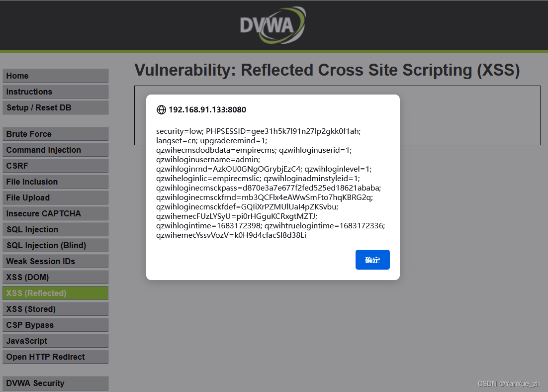Select the Insecure CAPTCHA module
Image resolution: width=548 pixels, height=392 pixels.
[x=55, y=213]
